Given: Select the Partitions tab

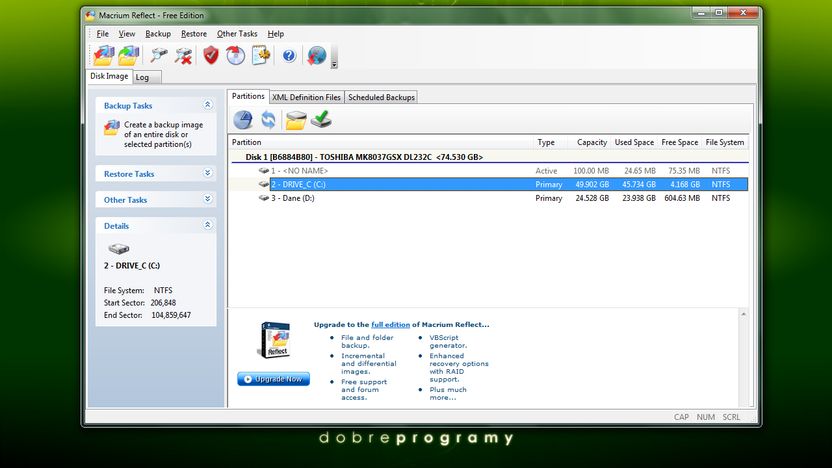Looking at the screenshot, I should [x=248, y=96].
